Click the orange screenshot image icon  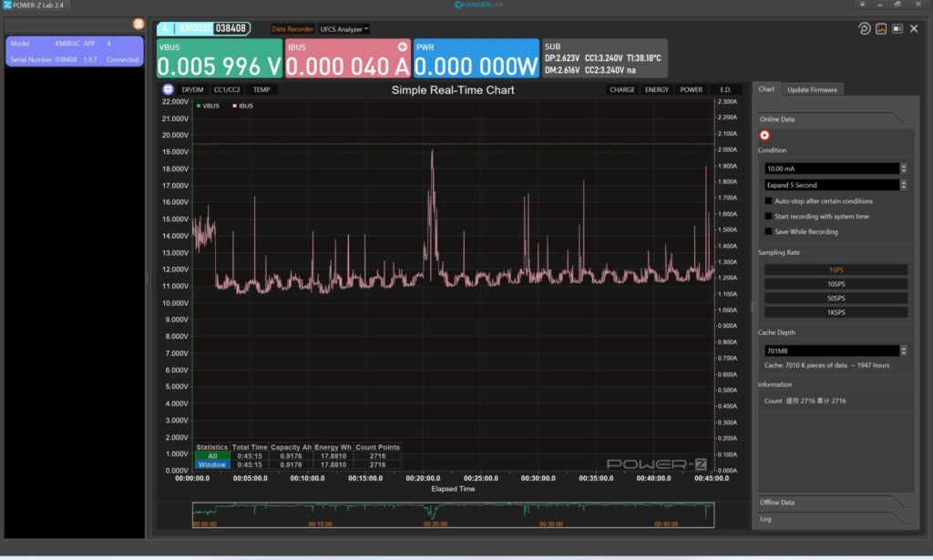pyautogui.click(x=881, y=28)
